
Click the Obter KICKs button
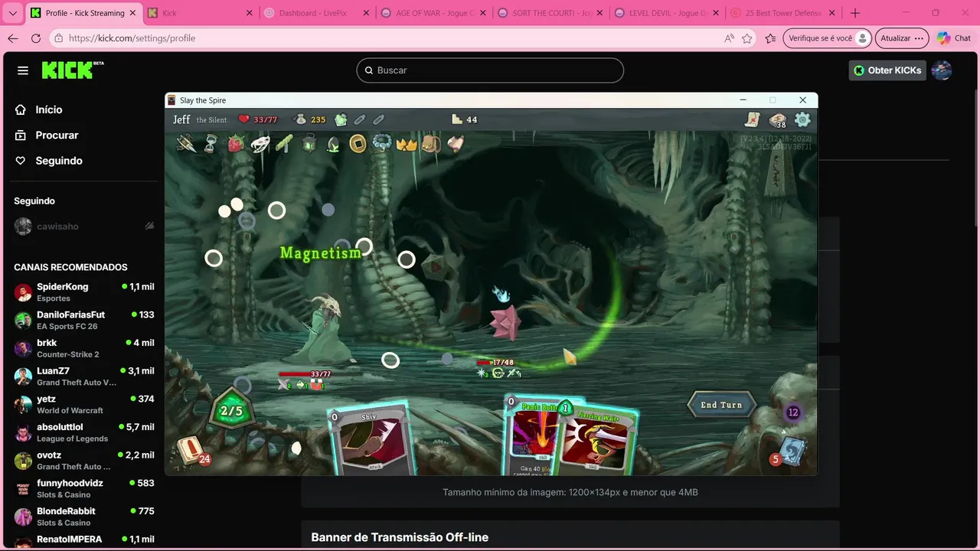pos(887,70)
